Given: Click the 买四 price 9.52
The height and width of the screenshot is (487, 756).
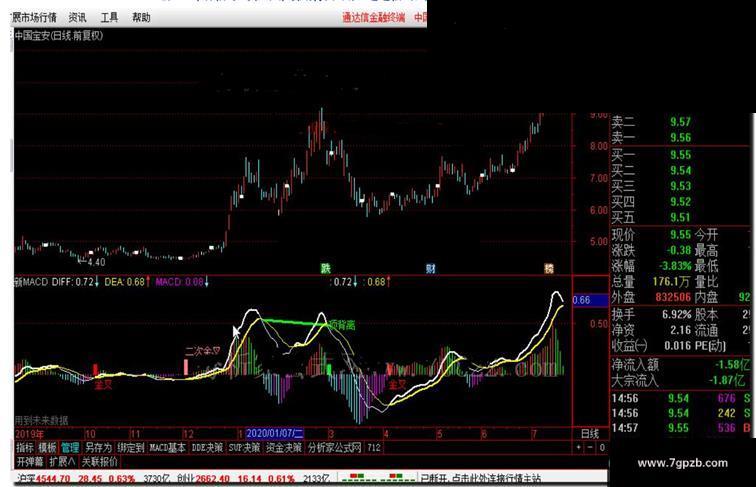Looking at the screenshot, I should [680, 202].
